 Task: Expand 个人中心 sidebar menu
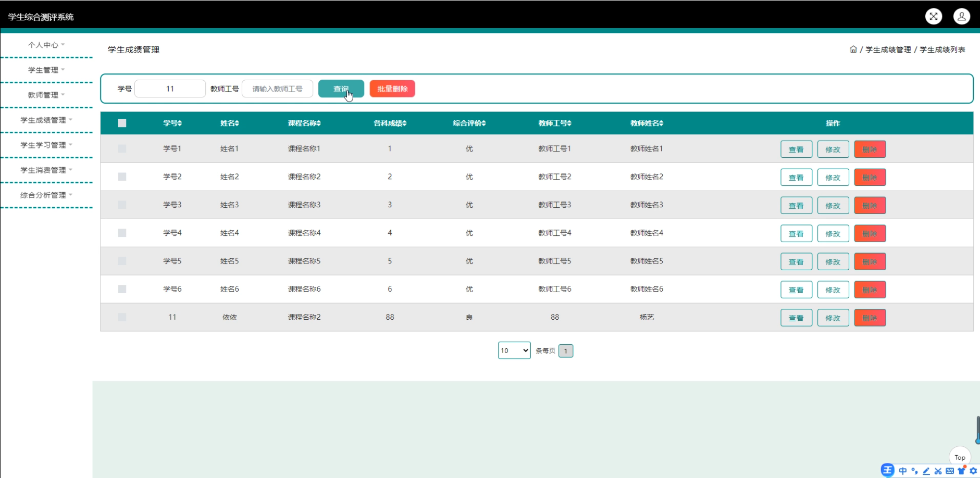point(46,45)
